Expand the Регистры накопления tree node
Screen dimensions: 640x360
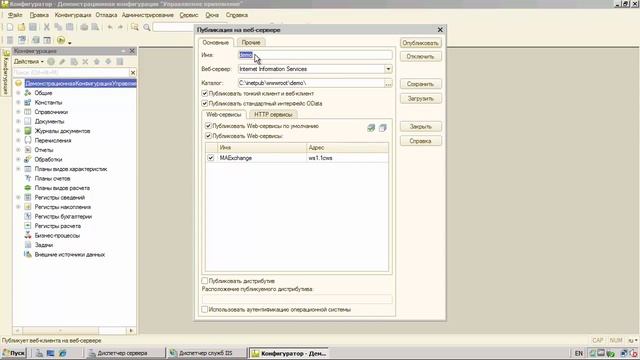(18, 207)
